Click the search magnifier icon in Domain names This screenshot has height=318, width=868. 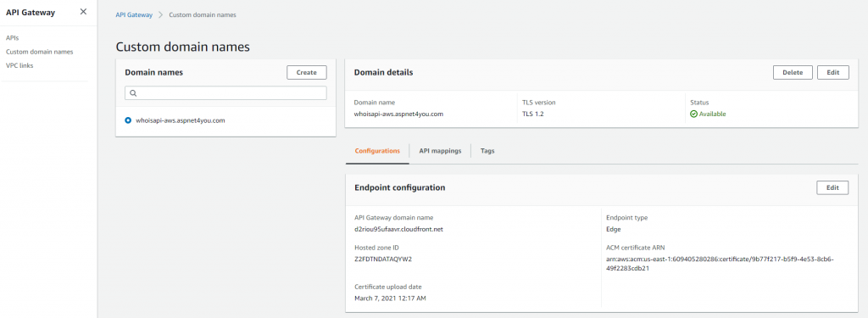(x=133, y=93)
